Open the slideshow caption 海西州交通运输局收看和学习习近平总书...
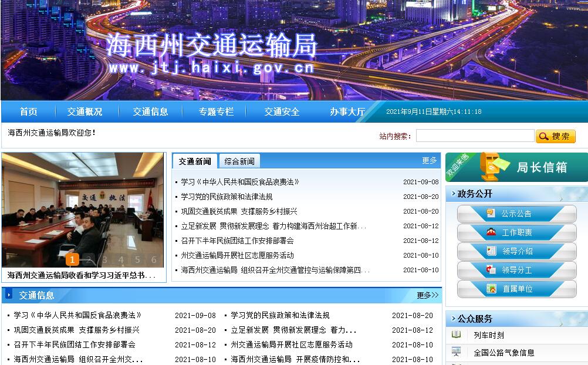The image size is (588, 365). pos(81,275)
